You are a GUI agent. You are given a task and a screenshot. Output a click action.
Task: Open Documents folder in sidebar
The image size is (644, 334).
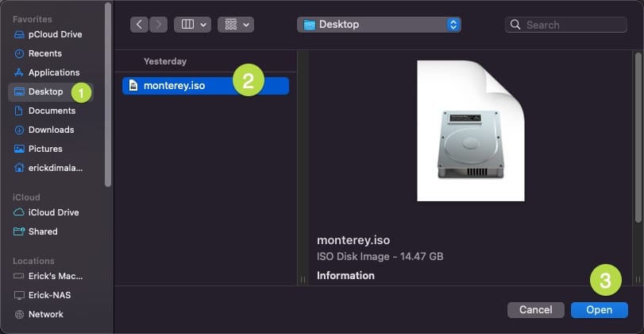click(x=52, y=111)
